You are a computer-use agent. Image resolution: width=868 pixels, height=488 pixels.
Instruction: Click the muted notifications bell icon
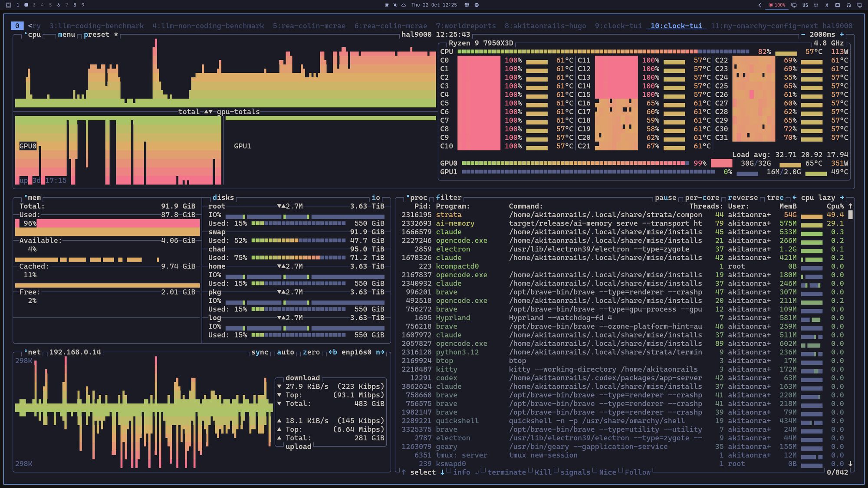[395, 5]
